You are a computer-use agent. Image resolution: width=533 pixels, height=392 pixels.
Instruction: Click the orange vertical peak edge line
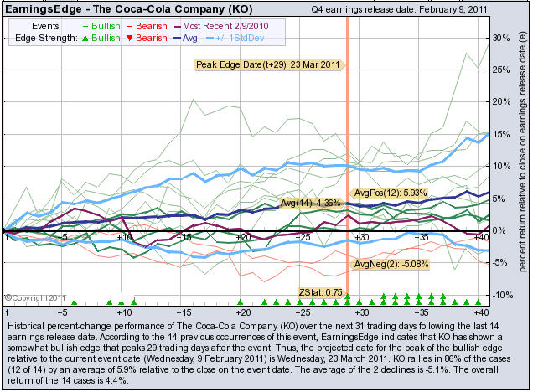click(x=347, y=168)
